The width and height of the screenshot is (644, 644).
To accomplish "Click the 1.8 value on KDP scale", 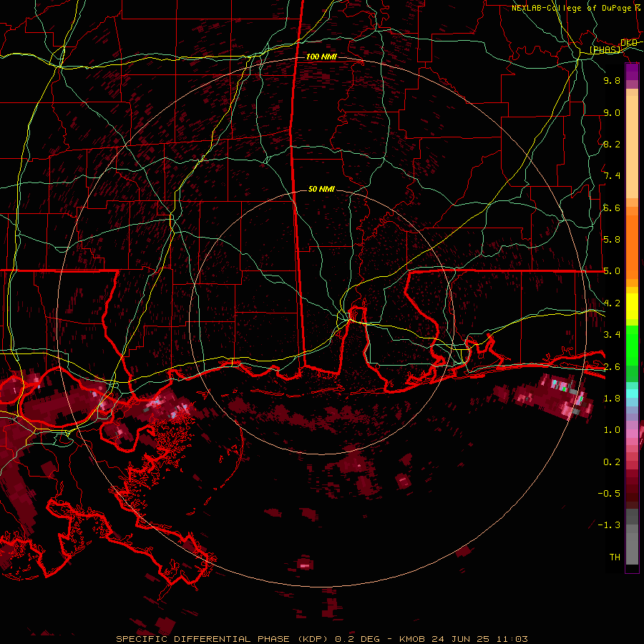I will click(612, 399).
